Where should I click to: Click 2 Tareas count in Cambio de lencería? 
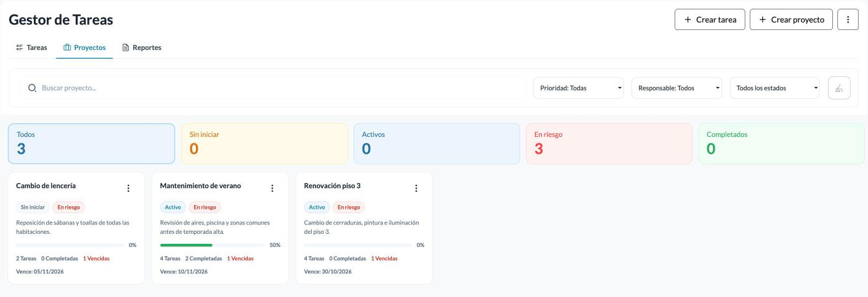(x=26, y=258)
